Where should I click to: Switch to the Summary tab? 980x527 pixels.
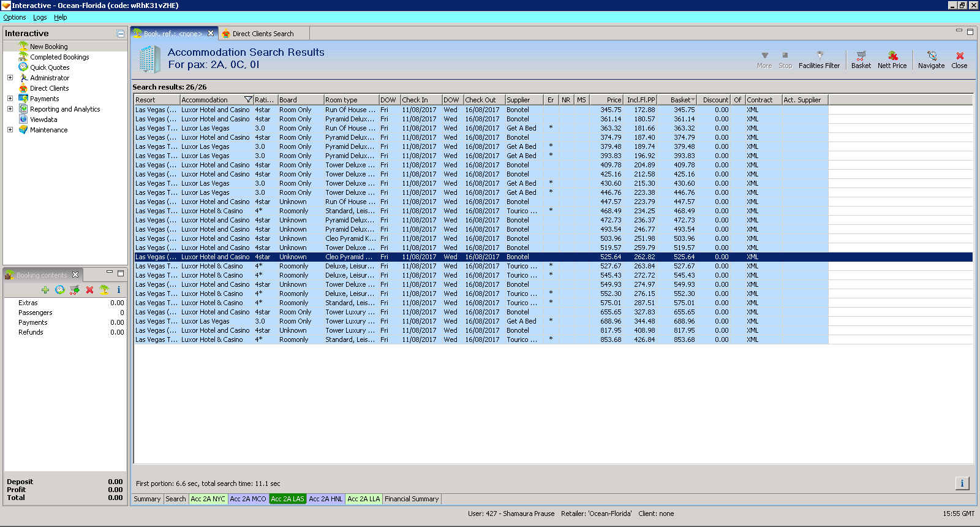[147, 499]
